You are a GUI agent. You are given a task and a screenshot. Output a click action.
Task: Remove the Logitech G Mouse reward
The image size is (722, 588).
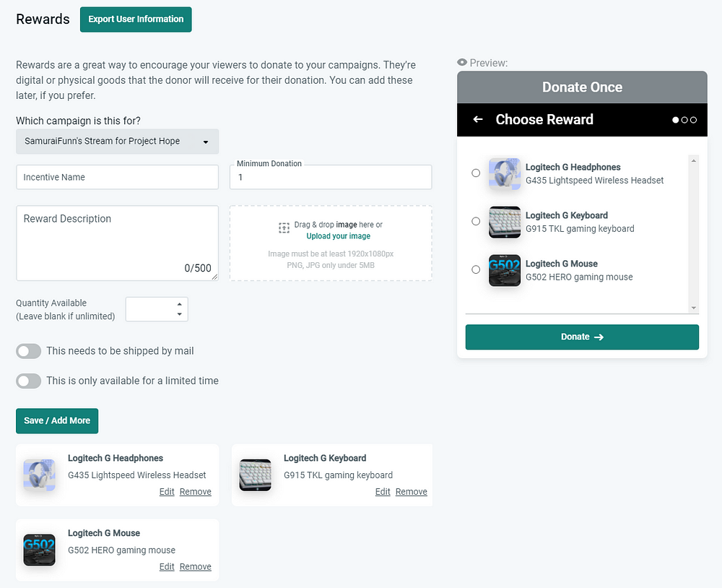195,567
